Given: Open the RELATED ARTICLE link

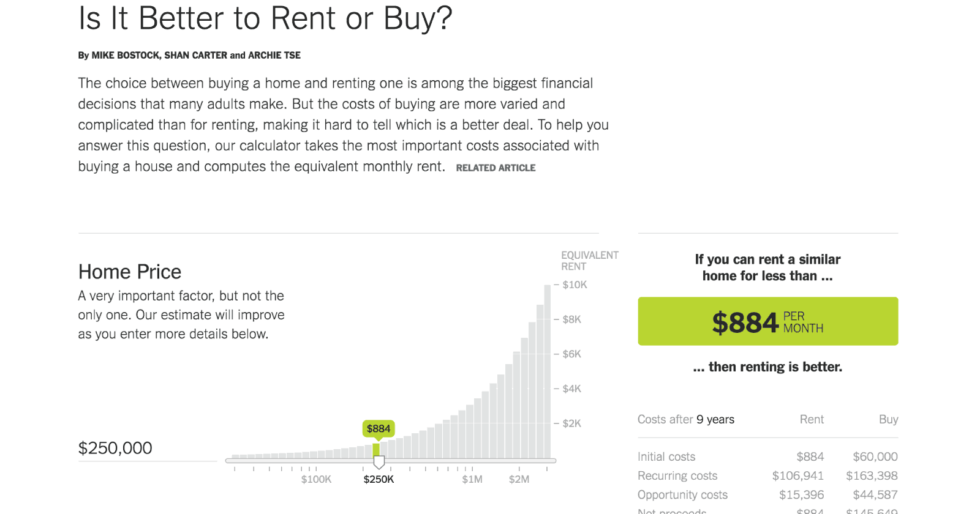Looking at the screenshot, I should pyautogui.click(x=496, y=168).
